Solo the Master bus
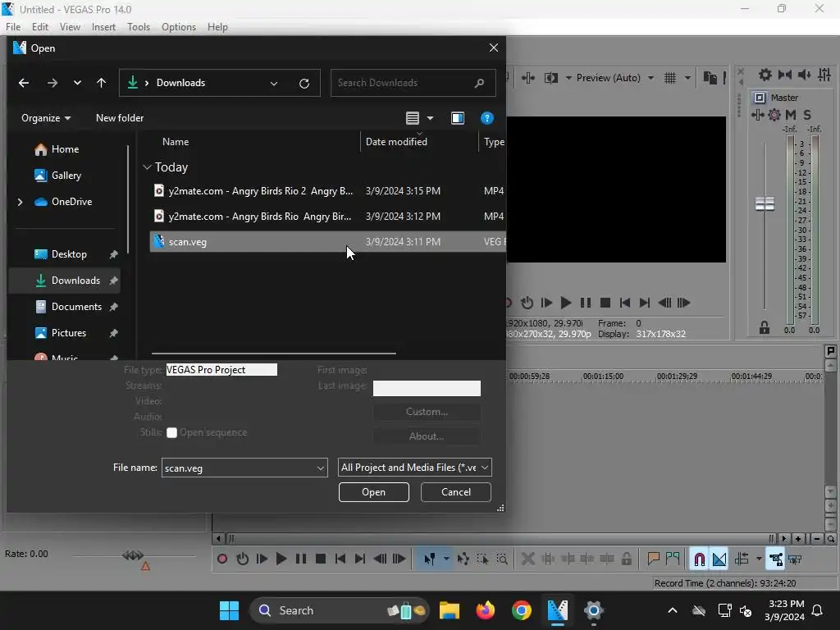The image size is (840, 630). coord(807,115)
